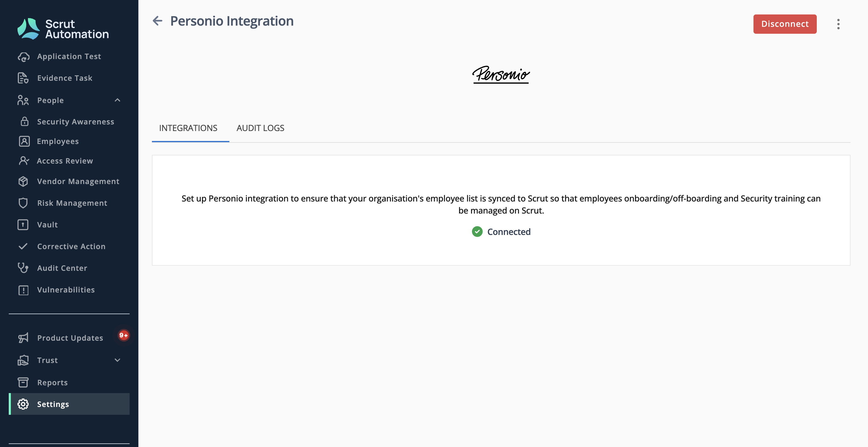Screen dimensions: 868x447
Task: Click the Vendor Management box icon
Action: click(23, 182)
